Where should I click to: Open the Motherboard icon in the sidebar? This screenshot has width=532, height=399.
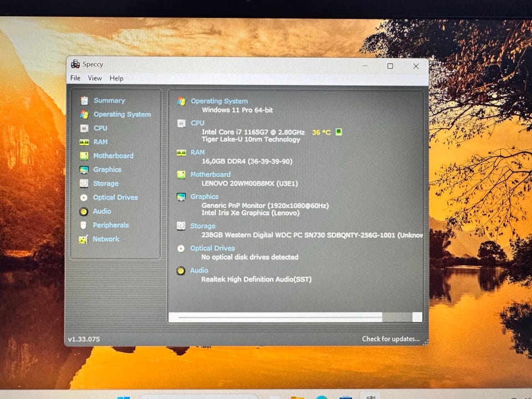click(x=84, y=156)
